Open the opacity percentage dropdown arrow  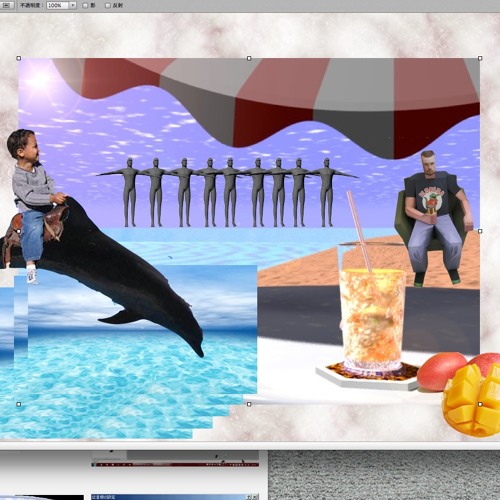point(72,5)
